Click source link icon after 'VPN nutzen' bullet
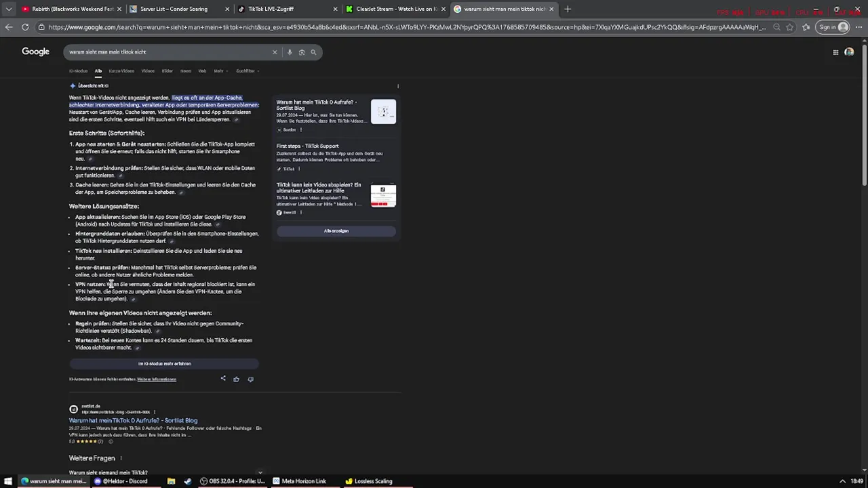This screenshot has height=488, width=868. tap(133, 299)
